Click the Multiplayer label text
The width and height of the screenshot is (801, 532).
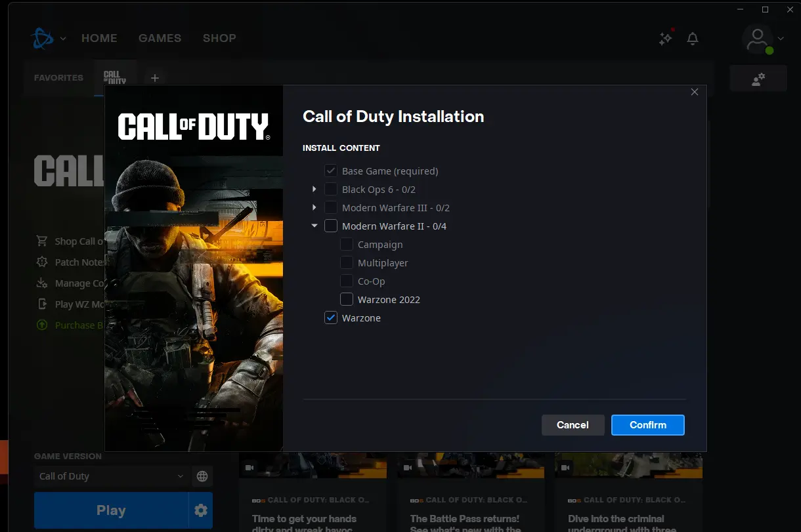click(x=383, y=263)
